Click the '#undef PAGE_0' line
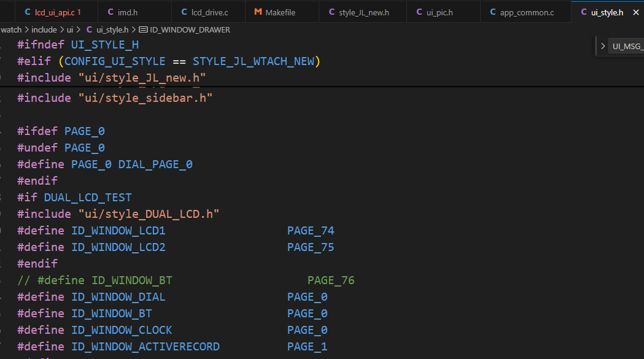Screen dimensions: 644x359 61,148
